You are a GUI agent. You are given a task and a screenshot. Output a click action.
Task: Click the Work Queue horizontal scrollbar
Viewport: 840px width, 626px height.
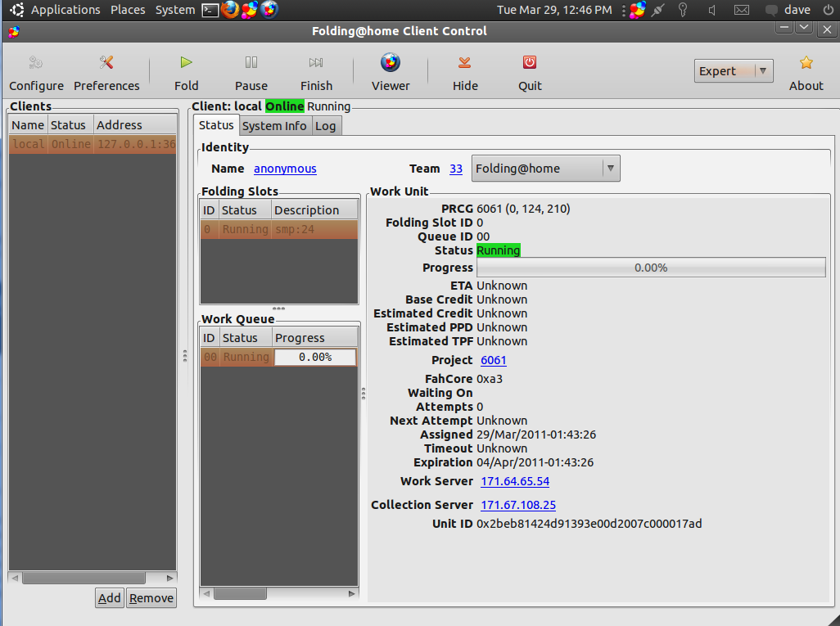279,593
